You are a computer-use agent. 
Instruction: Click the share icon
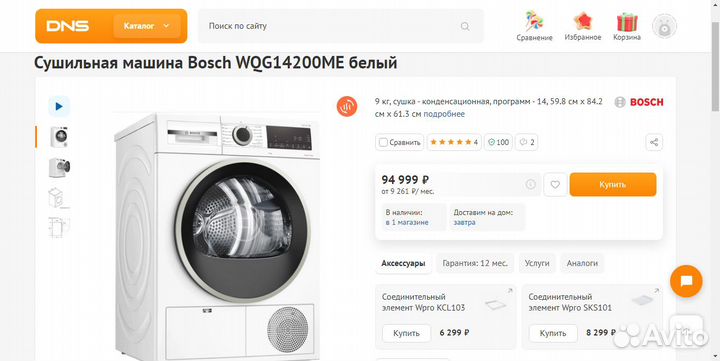pos(654,142)
